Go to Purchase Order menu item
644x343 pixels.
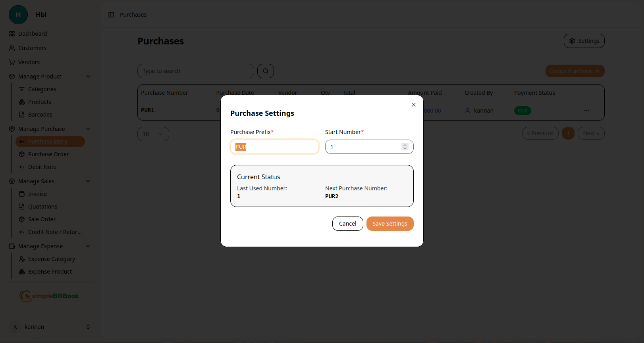pyautogui.click(x=48, y=154)
